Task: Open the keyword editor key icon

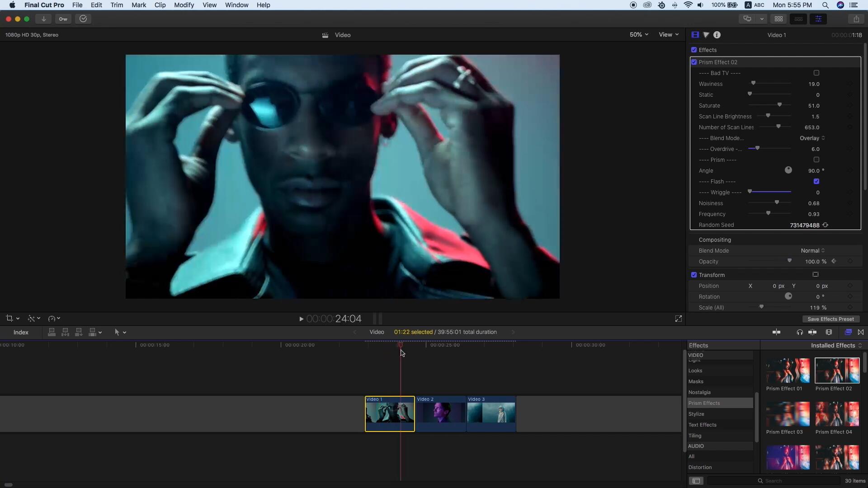Action: coord(63,19)
